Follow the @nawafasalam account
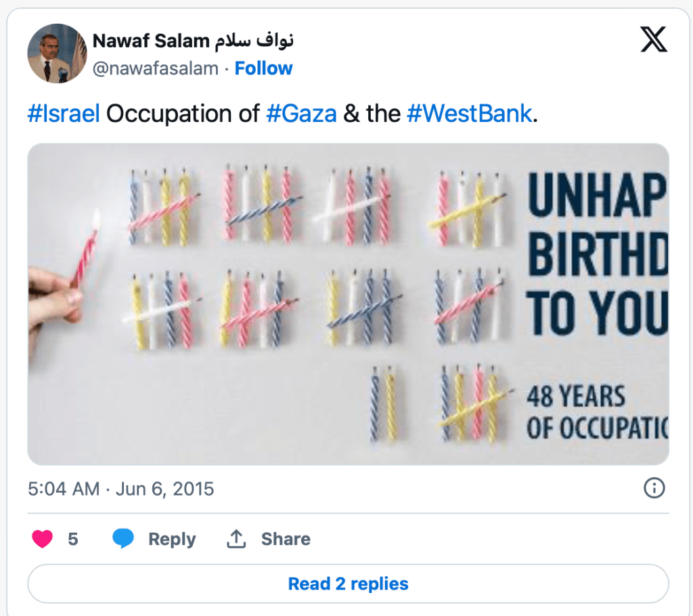Screen dimensions: 693x616 coord(263,68)
